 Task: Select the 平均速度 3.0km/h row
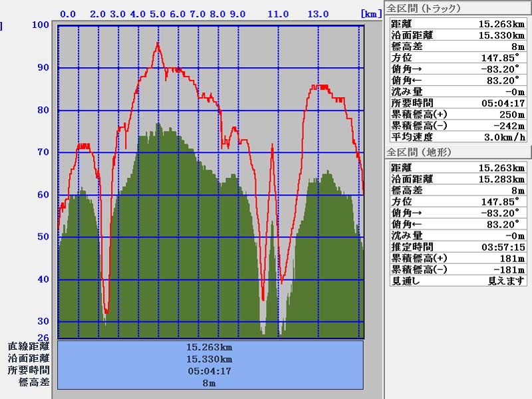(458, 137)
